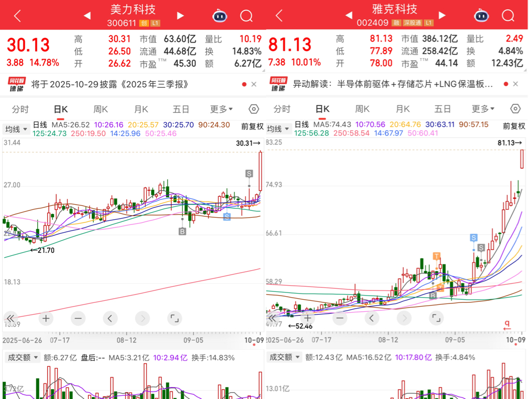The width and height of the screenshot is (532, 399).
Task: Switch to previous stock before 美力科技
Action: [x=87, y=16]
